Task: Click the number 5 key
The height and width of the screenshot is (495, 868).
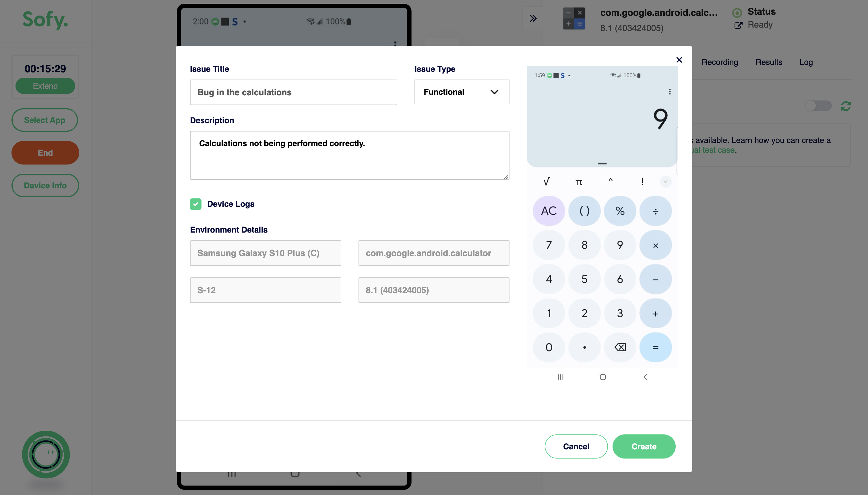Action: (x=584, y=279)
